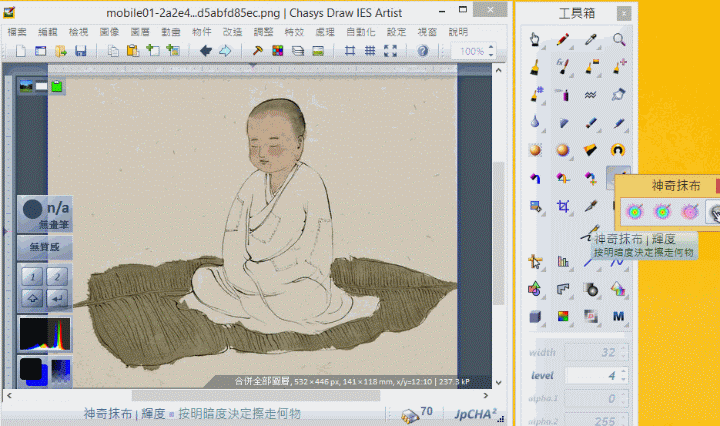Click the paste clipboard icon
Viewport: 720px width, 426px height.
pyautogui.click(x=133, y=50)
